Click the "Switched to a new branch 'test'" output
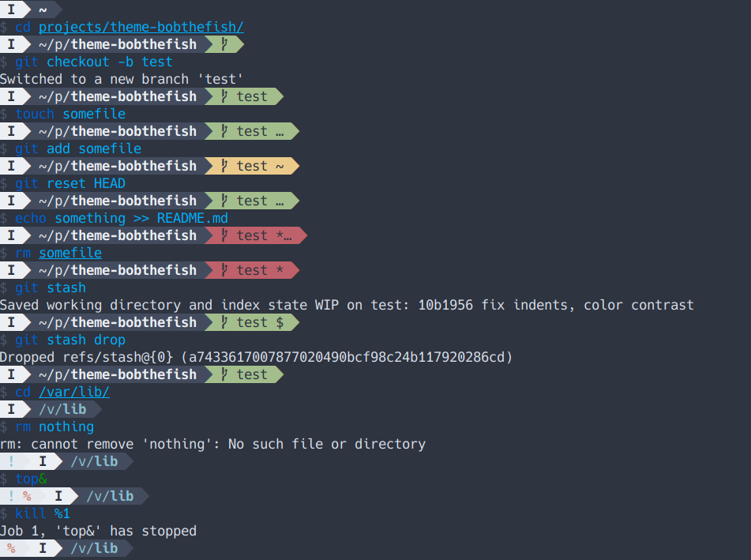Image resolution: width=751 pixels, height=560 pixels. coord(122,79)
